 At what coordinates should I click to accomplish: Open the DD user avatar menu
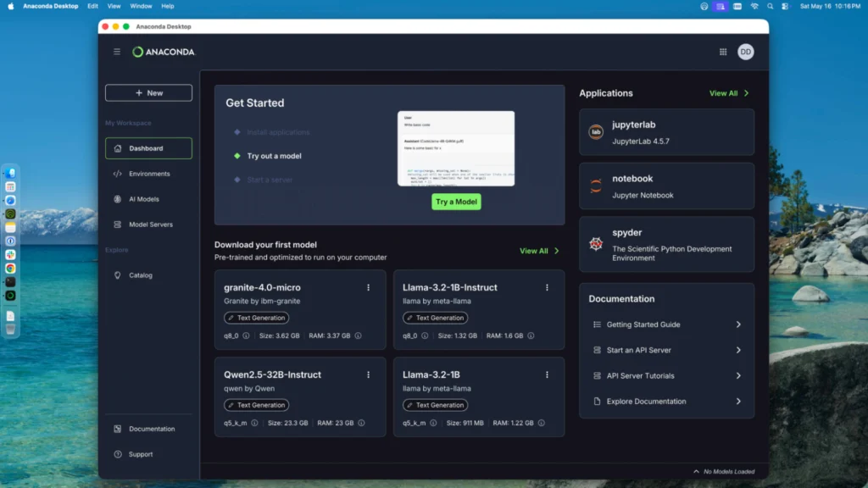pos(746,52)
